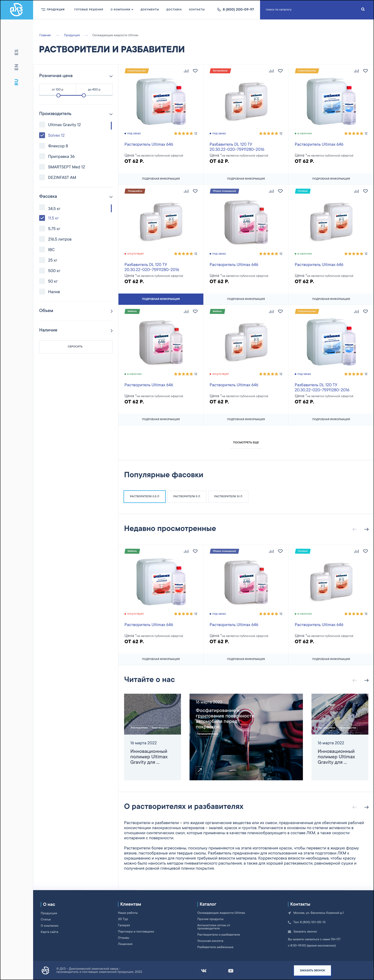This screenshot has height=980, width=374.
Task: Click the search magnifier icon
Action: coord(363,10)
